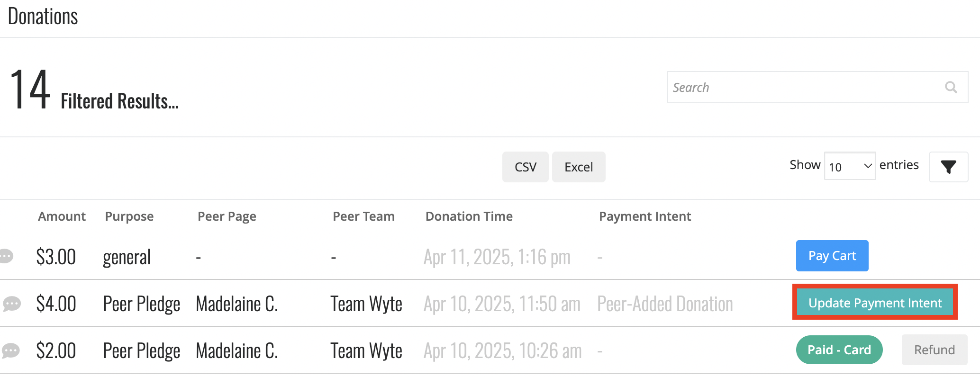
Task: Click Peer Pledge in the $2.00 row
Action: pos(142,351)
